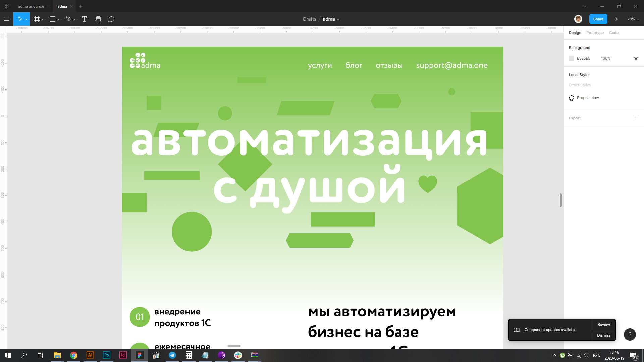Open the 79% zoom dropdown
This screenshot has width=644, height=362.
633,19
